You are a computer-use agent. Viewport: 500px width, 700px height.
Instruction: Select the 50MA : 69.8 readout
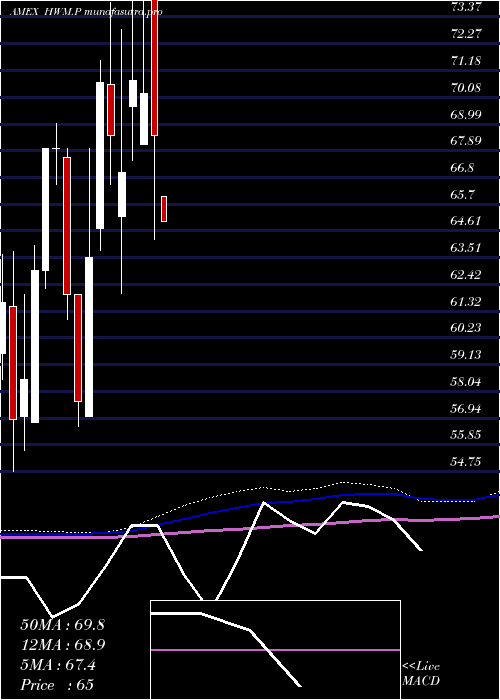coord(62,625)
